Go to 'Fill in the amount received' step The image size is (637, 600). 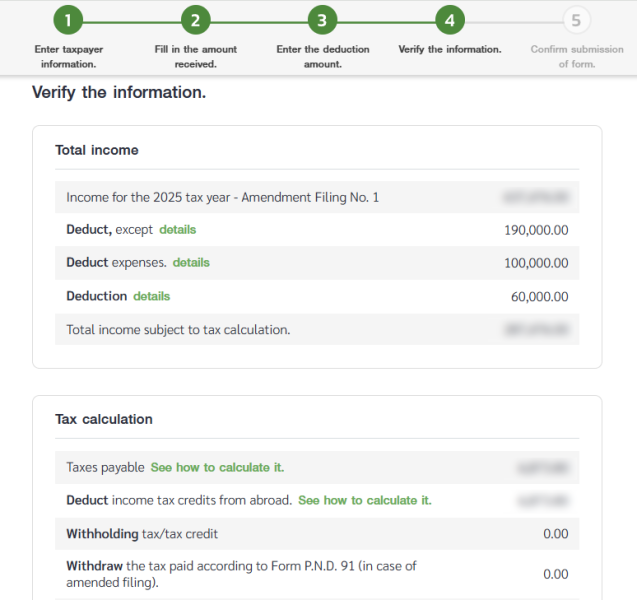click(x=195, y=56)
